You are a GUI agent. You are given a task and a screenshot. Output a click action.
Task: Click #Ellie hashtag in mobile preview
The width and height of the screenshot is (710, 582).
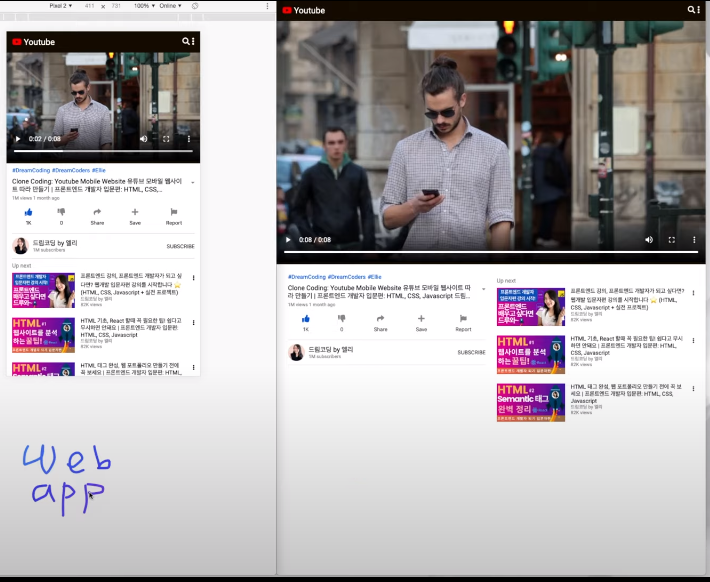pyautogui.click(x=99, y=170)
